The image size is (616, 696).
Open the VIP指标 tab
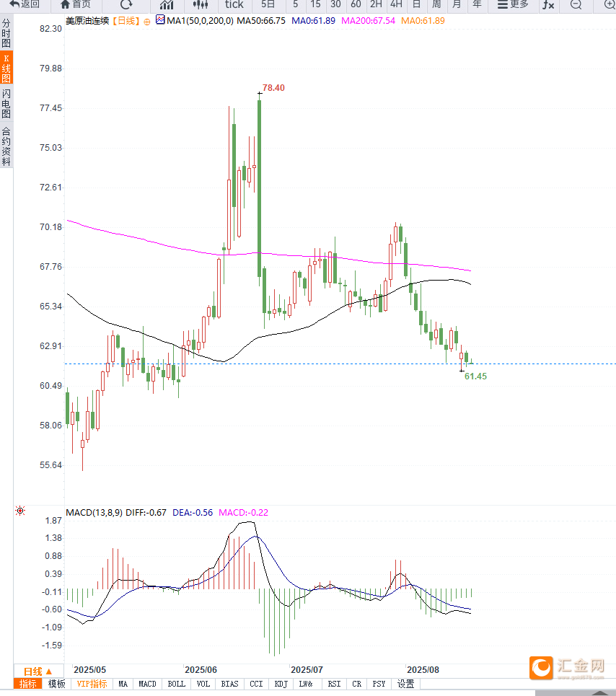92,684
